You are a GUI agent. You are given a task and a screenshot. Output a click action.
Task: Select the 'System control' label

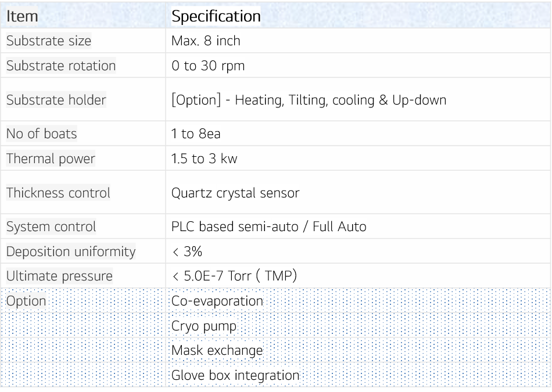click(x=51, y=226)
